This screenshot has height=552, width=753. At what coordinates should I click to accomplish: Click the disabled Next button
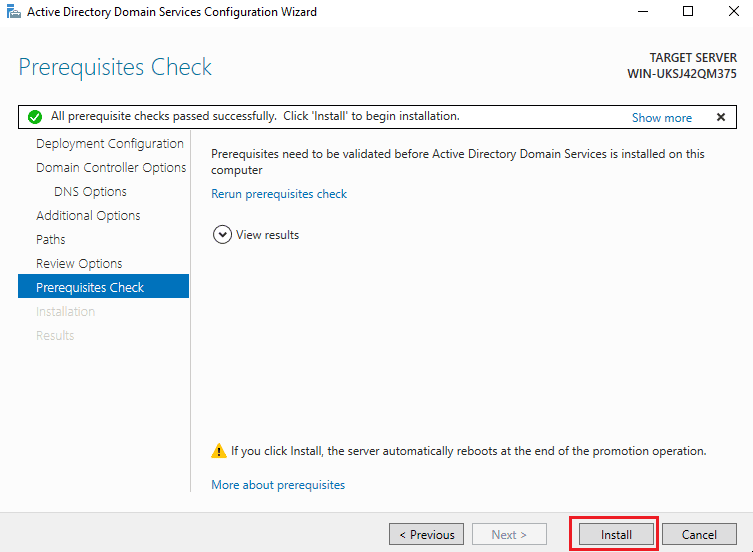pyautogui.click(x=509, y=534)
